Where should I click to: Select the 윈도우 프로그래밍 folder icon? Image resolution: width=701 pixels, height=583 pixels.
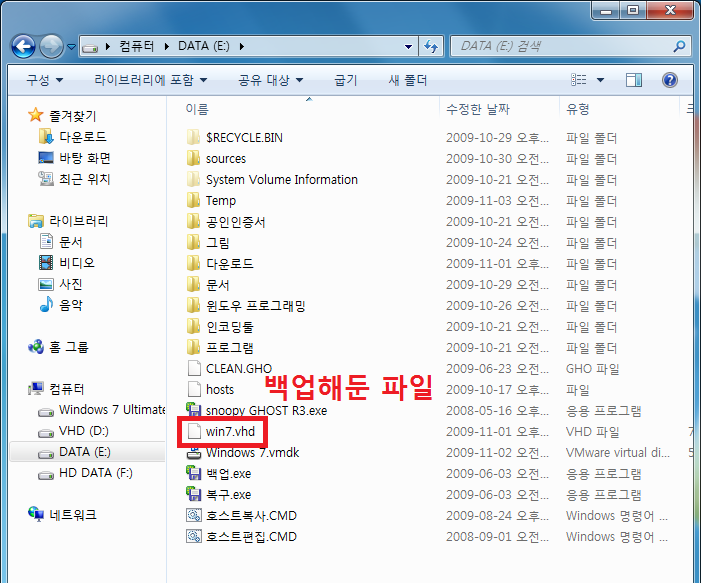tap(193, 305)
